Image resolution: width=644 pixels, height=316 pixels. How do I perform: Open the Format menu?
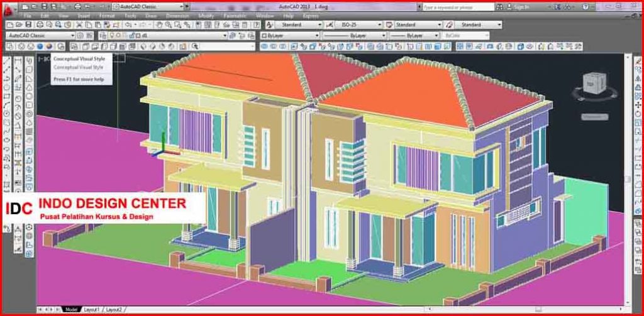(107, 16)
